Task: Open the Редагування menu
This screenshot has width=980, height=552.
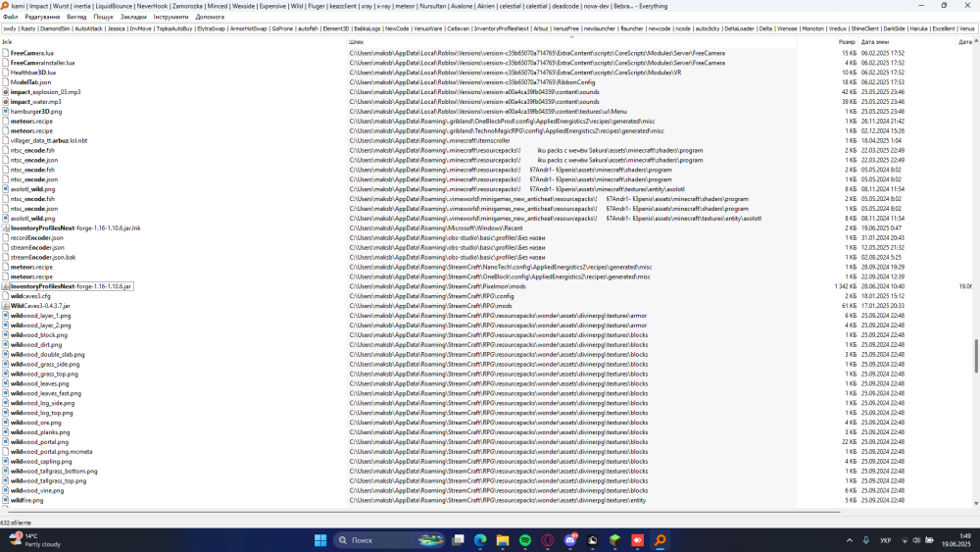Action: click(x=42, y=17)
